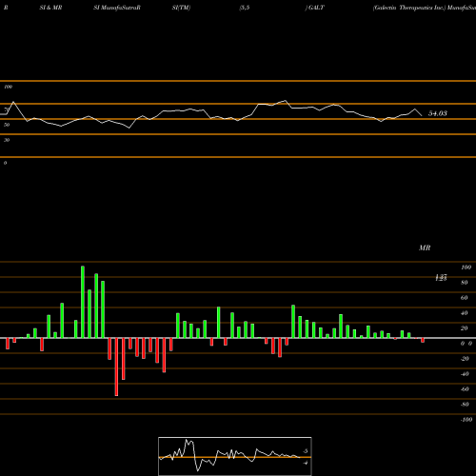The height and width of the screenshot is (476, 476).
Task: Click the -60 label on the MR axis
Action: point(465,389)
